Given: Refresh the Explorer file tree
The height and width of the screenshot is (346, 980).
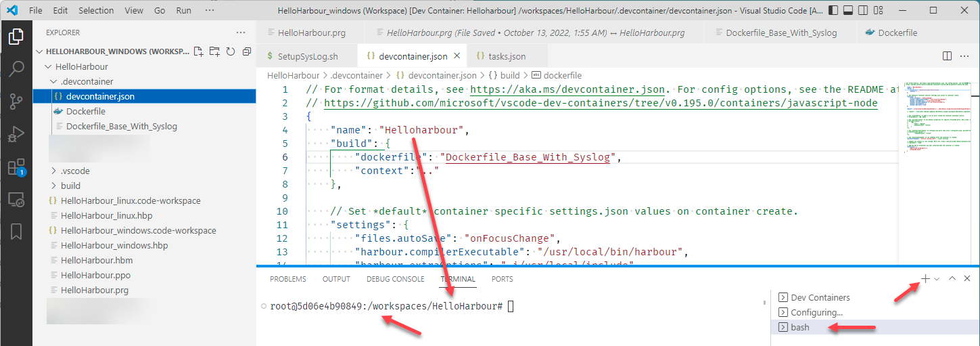Looking at the screenshot, I should [x=231, y=51].
